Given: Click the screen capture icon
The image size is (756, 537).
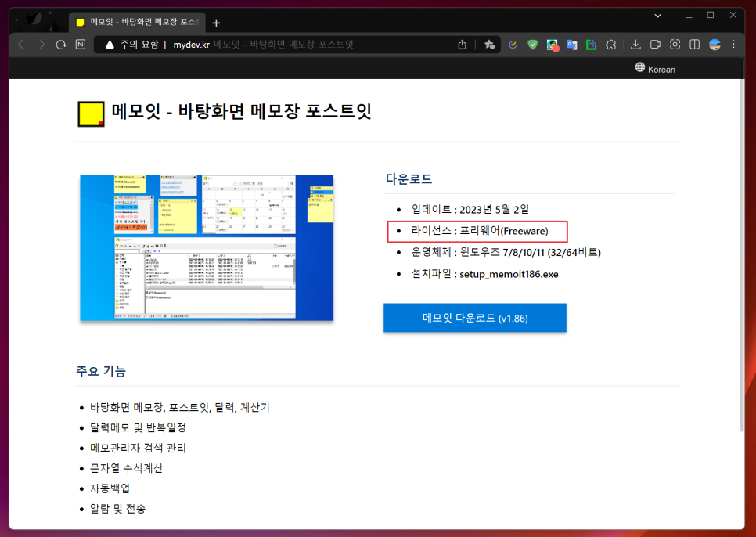Looking at the screenshot, I should coord(675,45).
